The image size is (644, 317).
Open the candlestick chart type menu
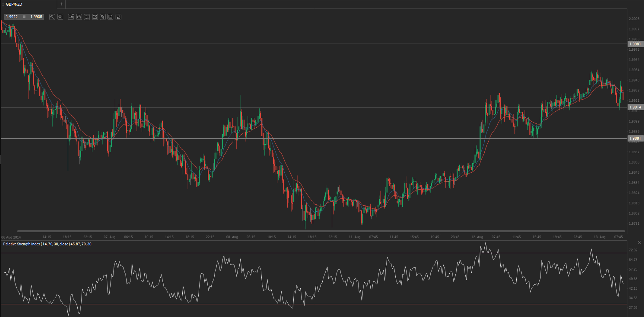[79, 17]
